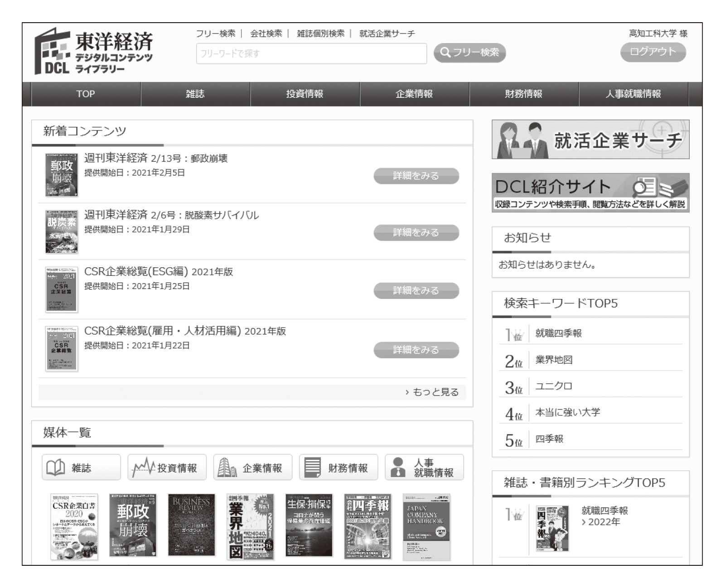
Task: Open the 投資情報 chart icon button
Action: pyautogui.click(x=167, y=468)
